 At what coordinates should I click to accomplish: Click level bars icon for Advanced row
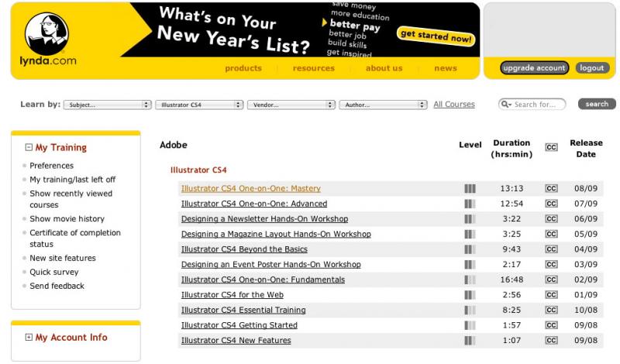tap(470, 204)
